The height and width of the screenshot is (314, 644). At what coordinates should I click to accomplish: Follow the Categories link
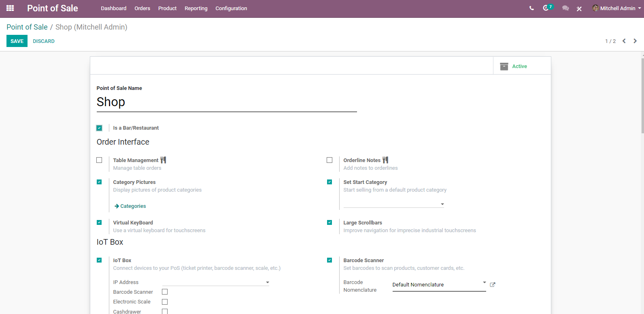[130, 206]
